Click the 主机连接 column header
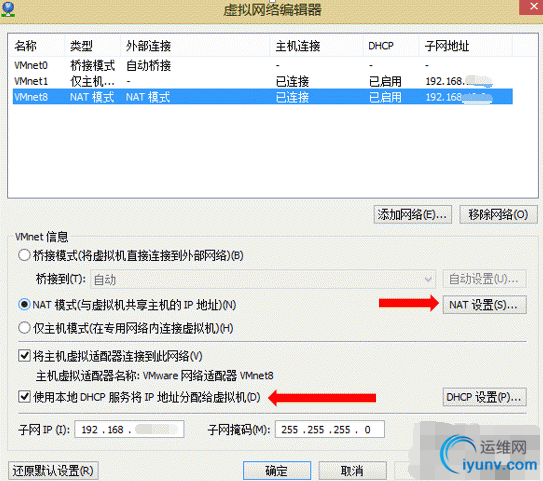Screen dimensions: 543x481 point(316,46)
